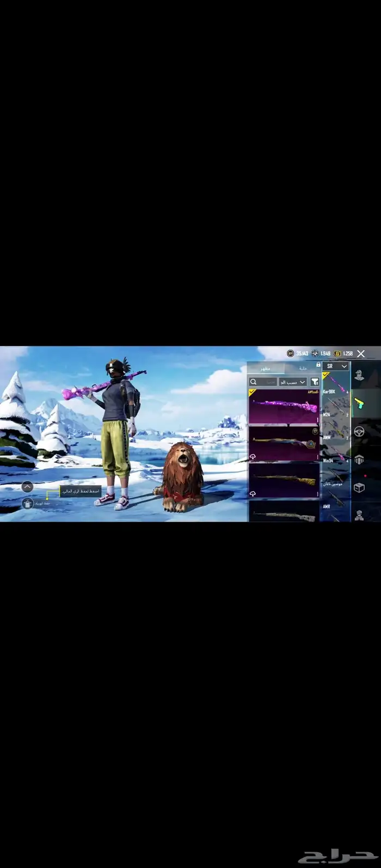Image resolution: width=381 pixels, height=868 pixels.
Task: Select the M24 weapon entry
Action: pyautogui.click(x=335, y=408)
